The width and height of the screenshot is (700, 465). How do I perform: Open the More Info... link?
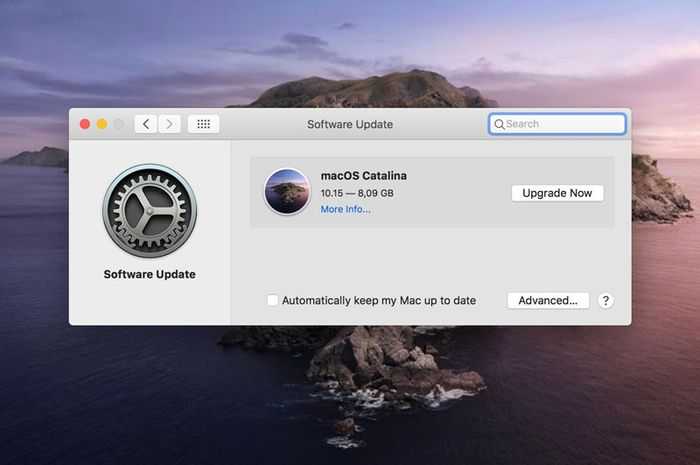[345, 209]
